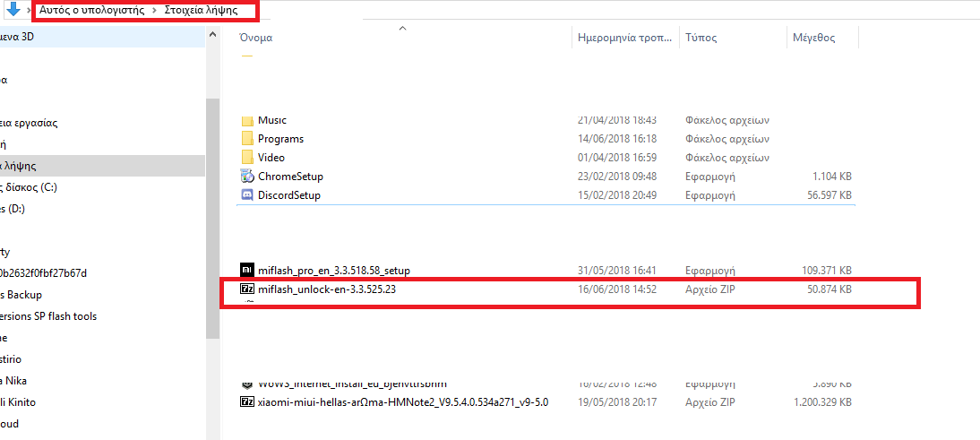Click the 7z icon of xiaomi-miui-hellas archive

[x=247, y=401]
